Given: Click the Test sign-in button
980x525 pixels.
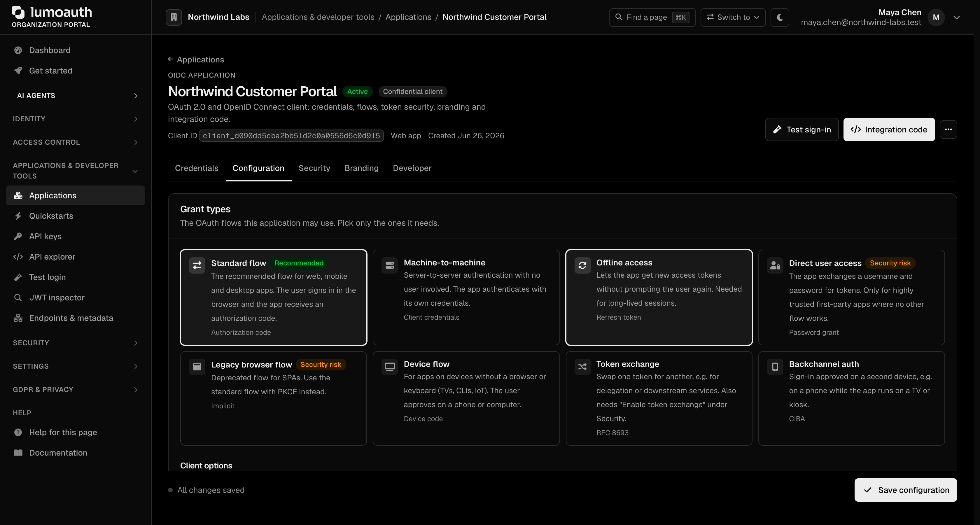Looking at the screenshot, I should tap(802, 129).
